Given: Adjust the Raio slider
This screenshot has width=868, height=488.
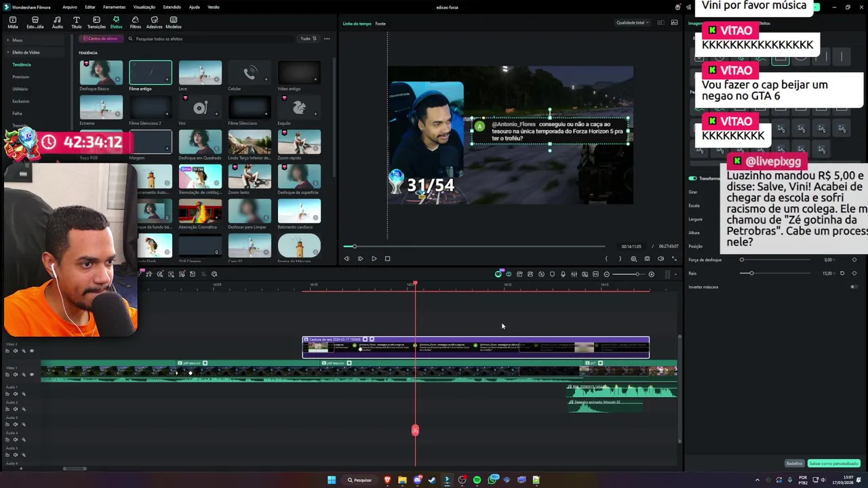Looking at the screenshot, I should [x=776, y=273].
